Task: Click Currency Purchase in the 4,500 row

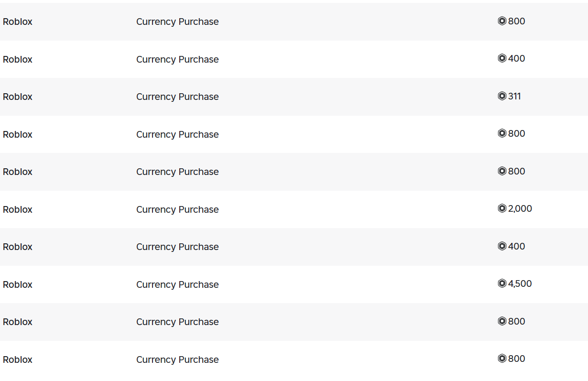Action: 177,284
